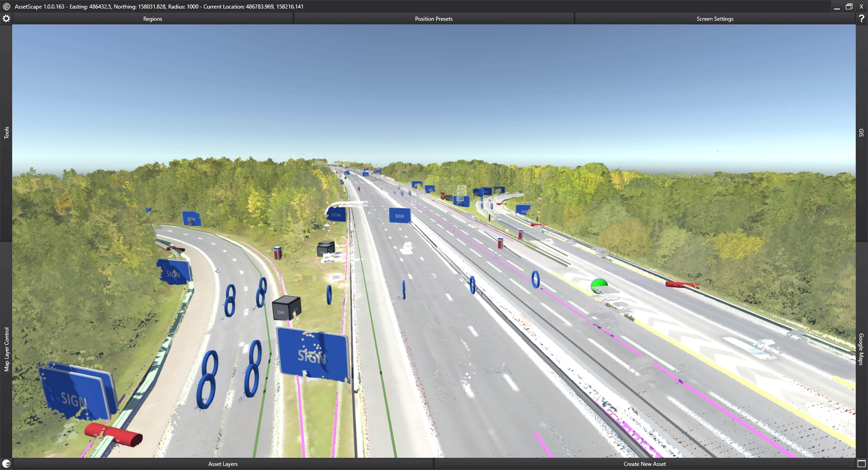
Task: Expand the Map Layer Control side panel
Action: click(6, 349)
